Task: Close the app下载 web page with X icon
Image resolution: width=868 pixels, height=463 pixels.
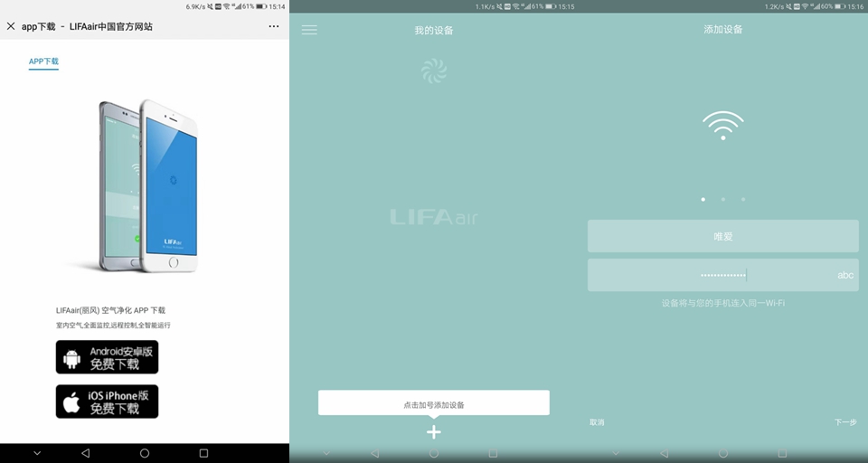Action: (x=11, y=26)
